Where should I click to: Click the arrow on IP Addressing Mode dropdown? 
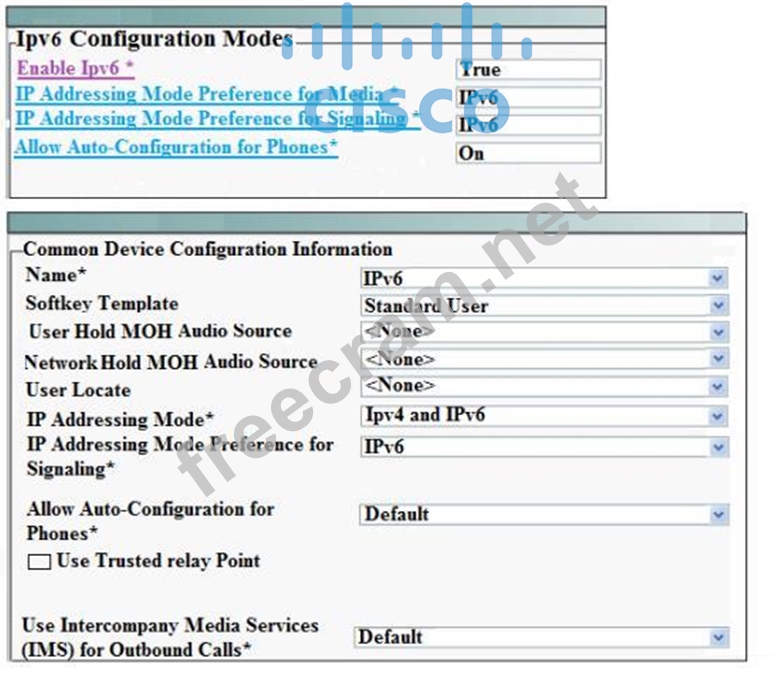717,415
